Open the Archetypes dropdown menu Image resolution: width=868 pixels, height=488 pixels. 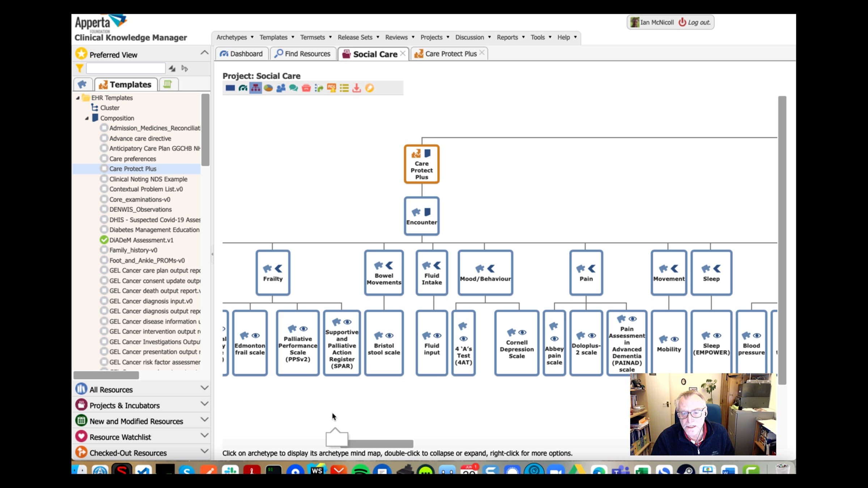pos(235,37)
